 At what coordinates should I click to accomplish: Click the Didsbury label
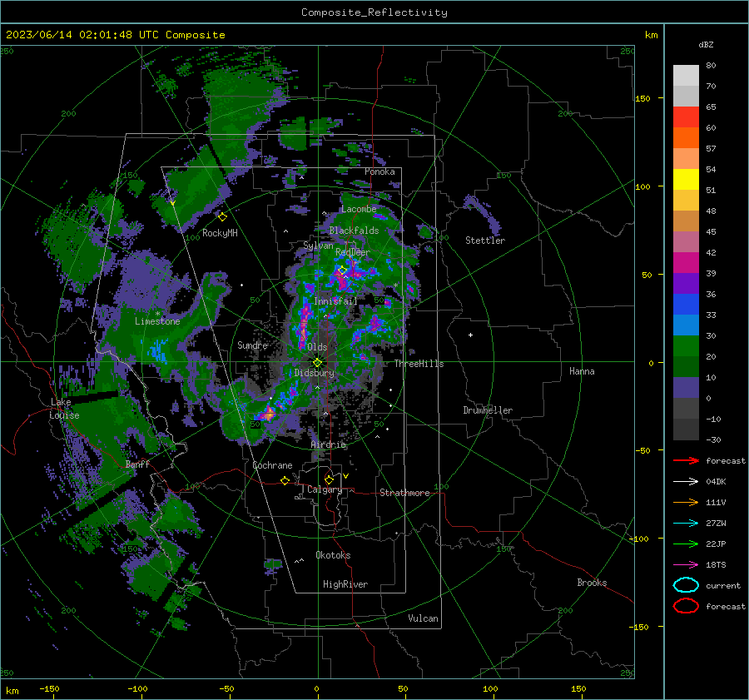(314, 373)
